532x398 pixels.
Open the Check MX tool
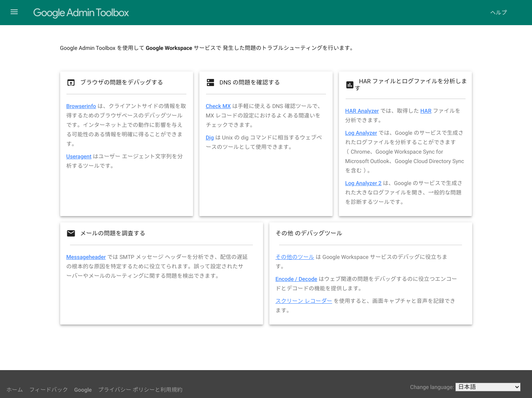[x=218, y=106]
